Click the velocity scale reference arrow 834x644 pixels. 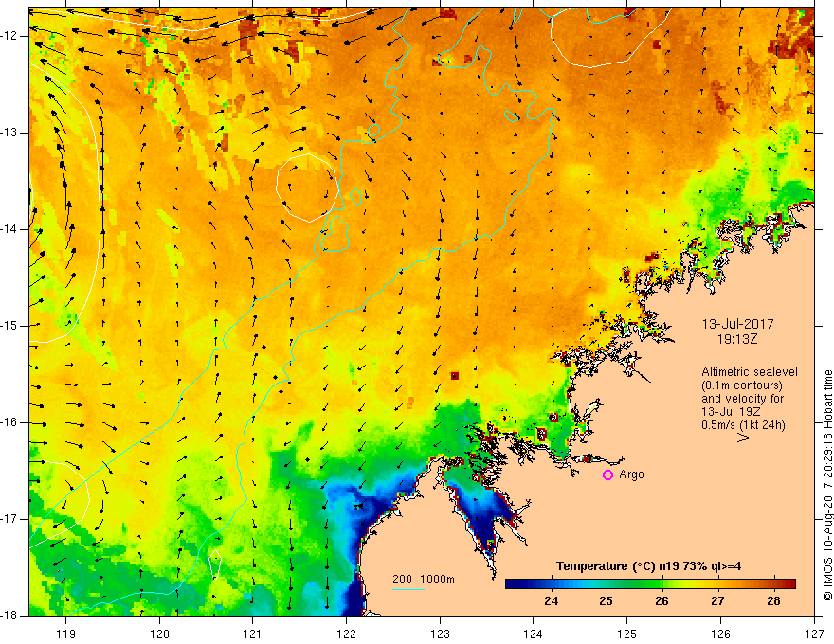pos(731,438)
